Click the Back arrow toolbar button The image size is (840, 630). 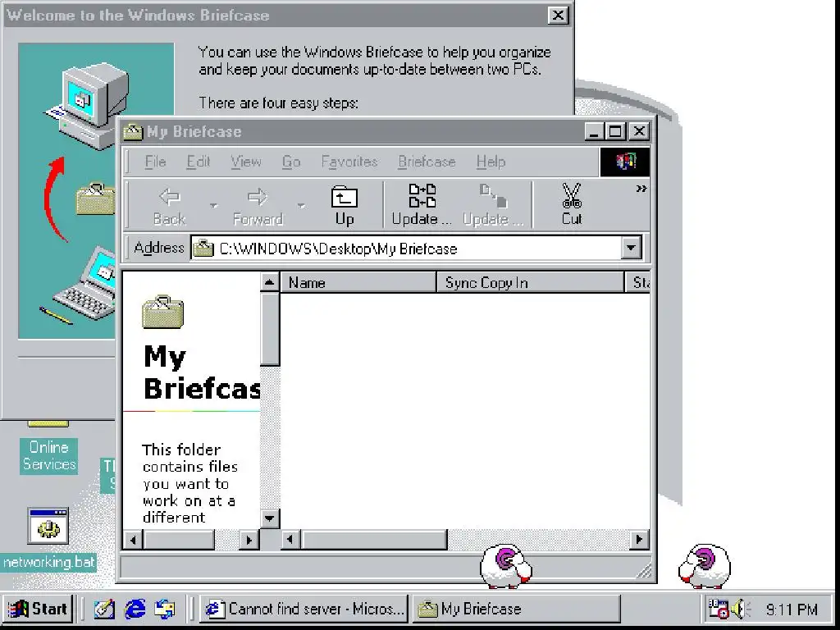coord(170,206)
